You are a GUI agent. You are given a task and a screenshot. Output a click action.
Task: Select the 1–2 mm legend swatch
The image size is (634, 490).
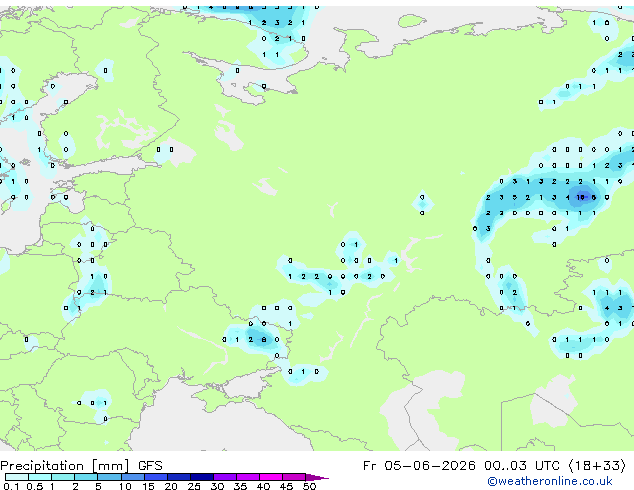coord(63,477)
